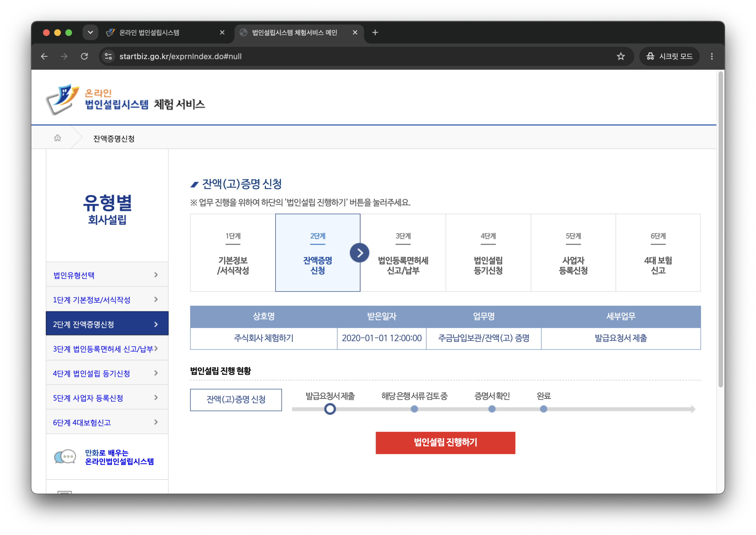The height and width of the screenshot is (535, 756).
Task: Open the tab search dropdown arrow
Action: click(90, 32)
